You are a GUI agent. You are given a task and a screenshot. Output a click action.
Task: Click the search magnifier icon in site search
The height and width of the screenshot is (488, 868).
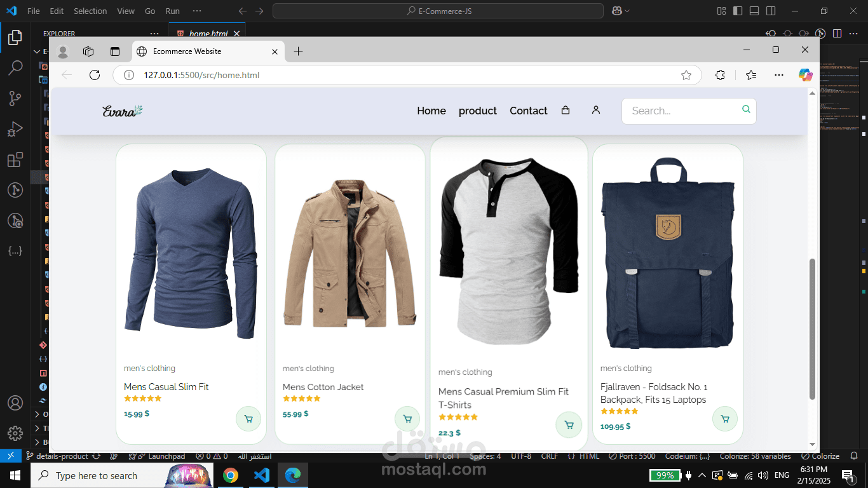click(x=746, y=109)
